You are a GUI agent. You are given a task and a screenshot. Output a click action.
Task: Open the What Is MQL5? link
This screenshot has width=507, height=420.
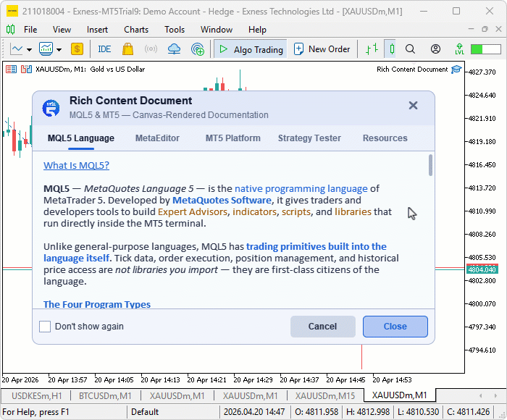tap(76, 165)
